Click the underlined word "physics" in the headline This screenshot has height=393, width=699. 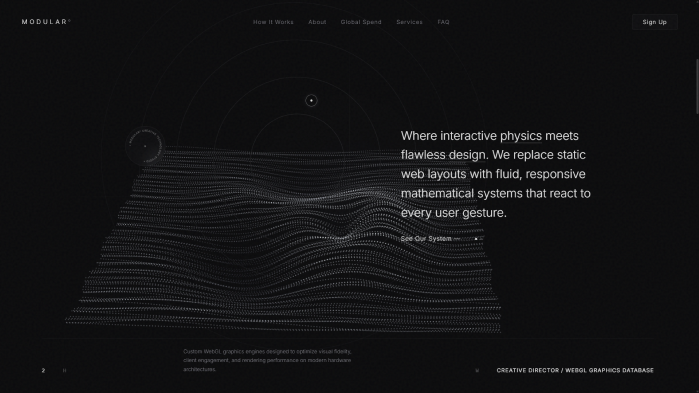coord(521,136)
